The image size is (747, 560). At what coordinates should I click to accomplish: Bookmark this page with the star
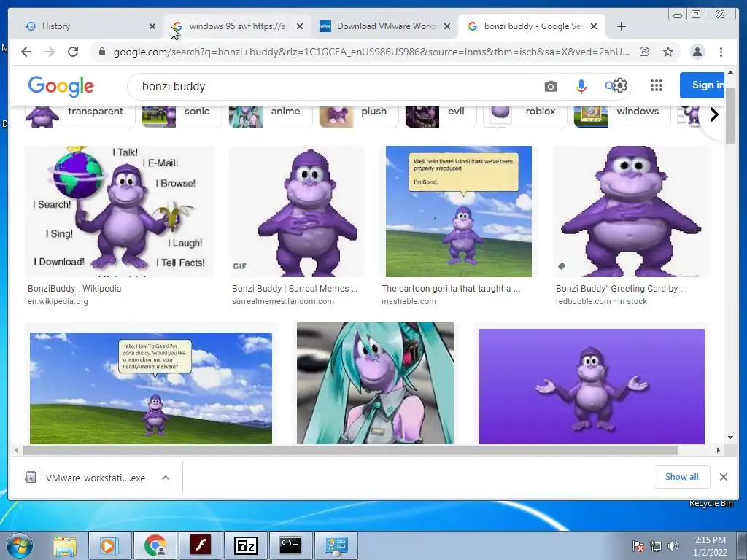click(668, 52)
